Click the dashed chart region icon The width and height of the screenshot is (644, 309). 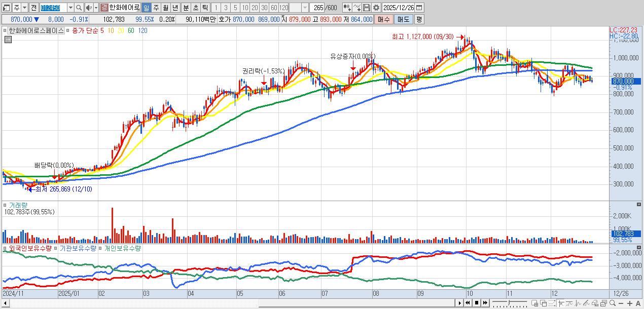pos(552,303)
